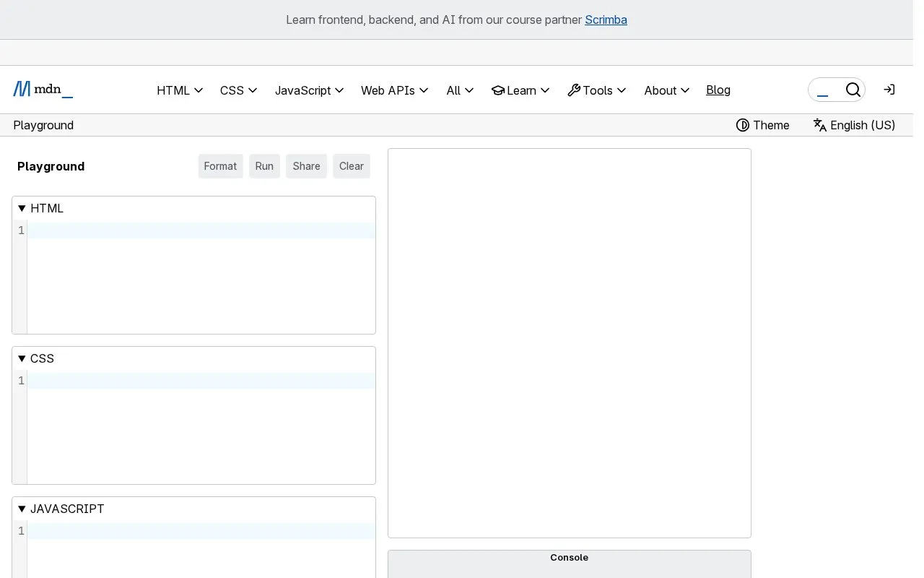The image size is (924, 578).
Task: Click the Learn graduation cap icon
Action: pos(497,90)
